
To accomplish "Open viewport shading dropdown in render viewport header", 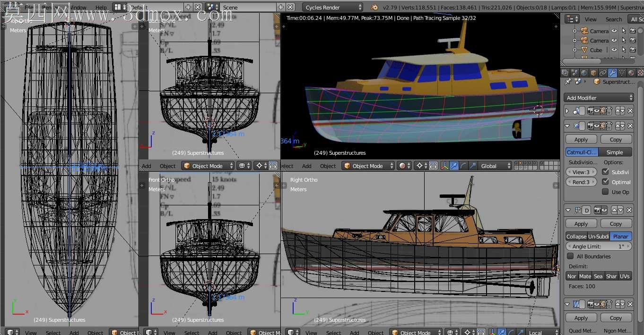I will pos(404,166).
